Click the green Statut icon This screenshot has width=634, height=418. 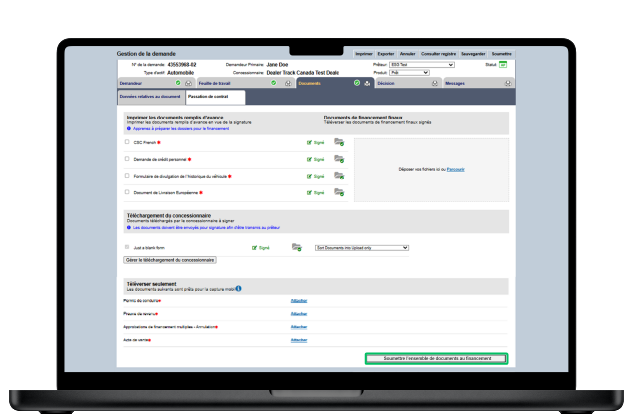(503, 64)
